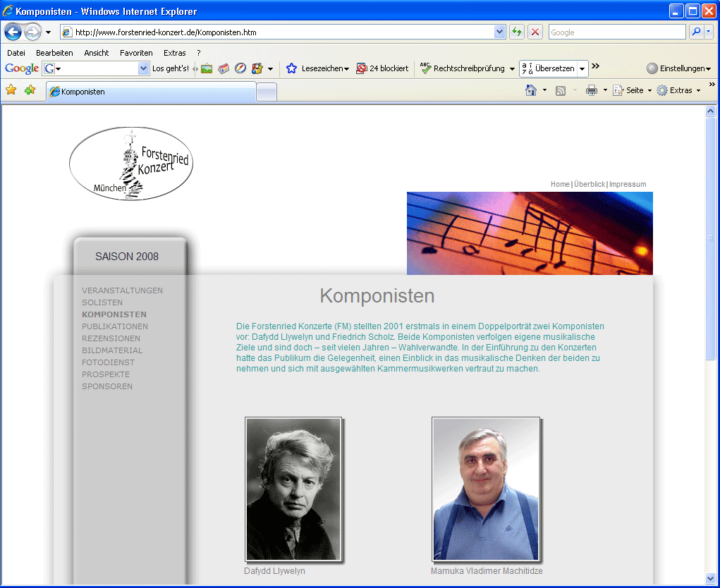Expand the address bar URL dropdown
Screen dimensions: 720x588
coord(499,32)
